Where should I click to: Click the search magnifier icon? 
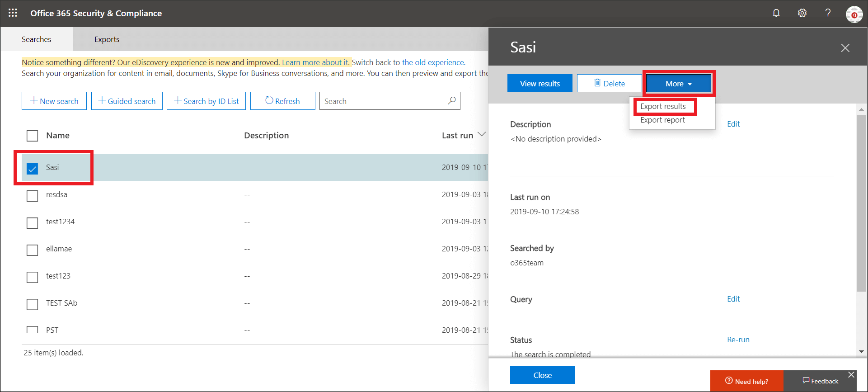[451, 101]
